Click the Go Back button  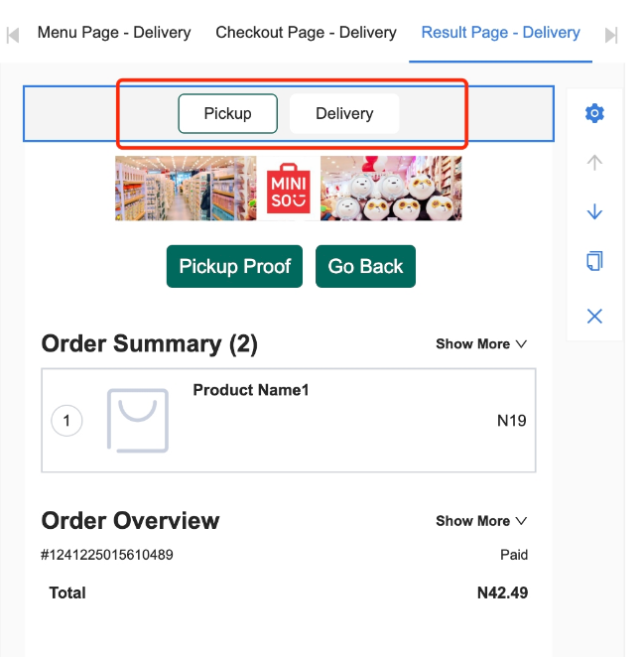(x=365, y=266)
